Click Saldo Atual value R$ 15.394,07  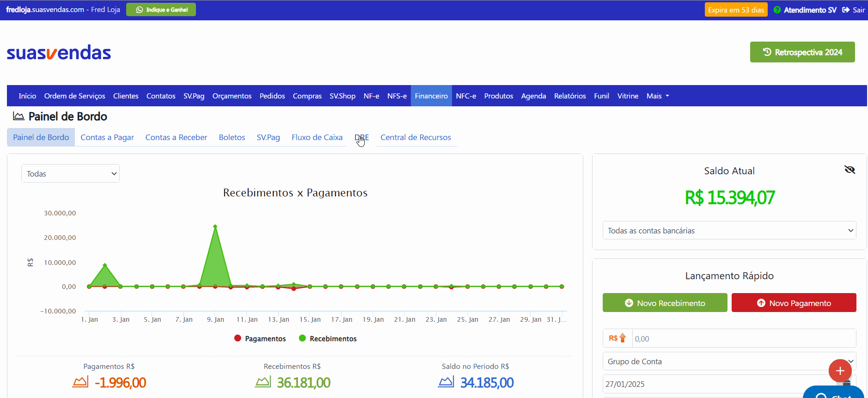729,198
